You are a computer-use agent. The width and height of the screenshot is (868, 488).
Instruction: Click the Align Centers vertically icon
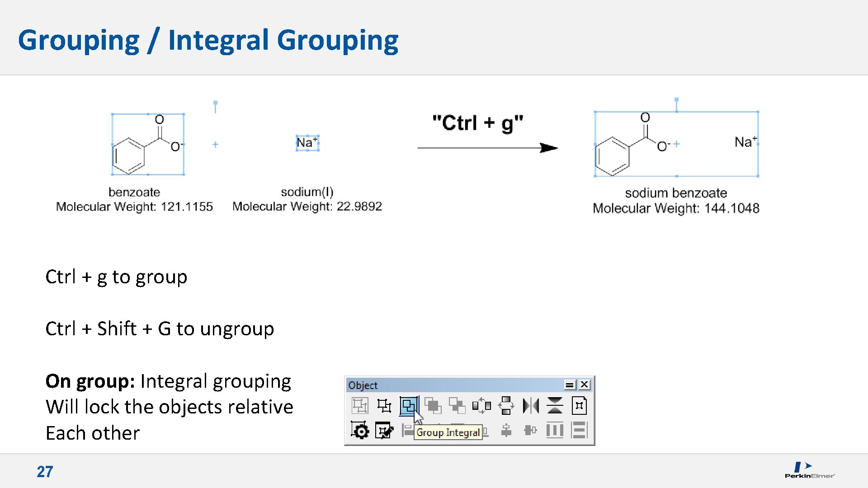coord(506,430)
